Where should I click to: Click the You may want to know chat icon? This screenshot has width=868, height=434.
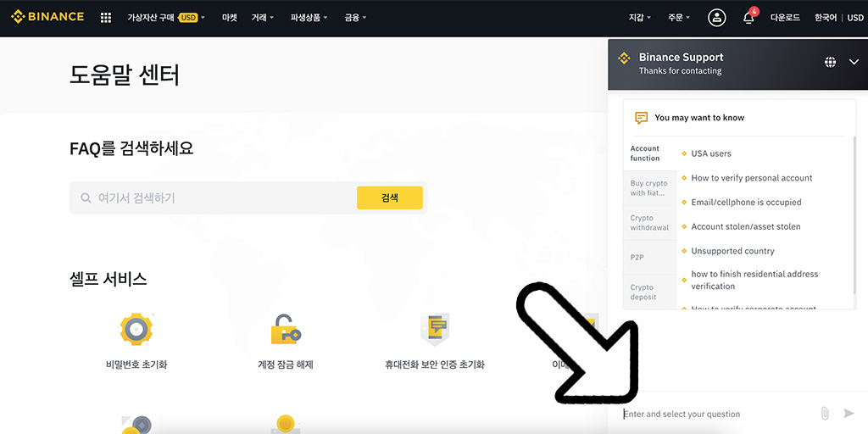click(641, 117)
